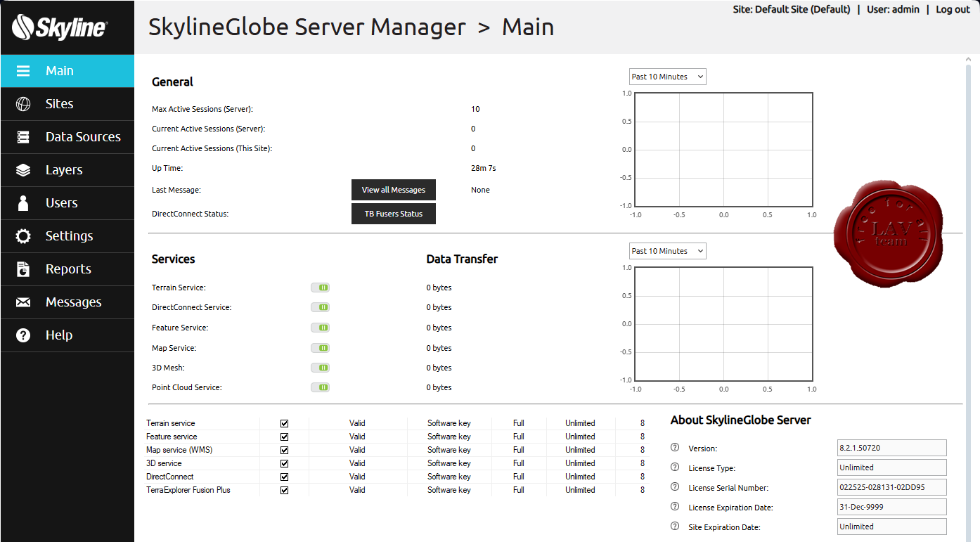This screenshot has width=980, height=542.
Task: Click the question mark icon beside Help
Action: click(x=23, y=335)
